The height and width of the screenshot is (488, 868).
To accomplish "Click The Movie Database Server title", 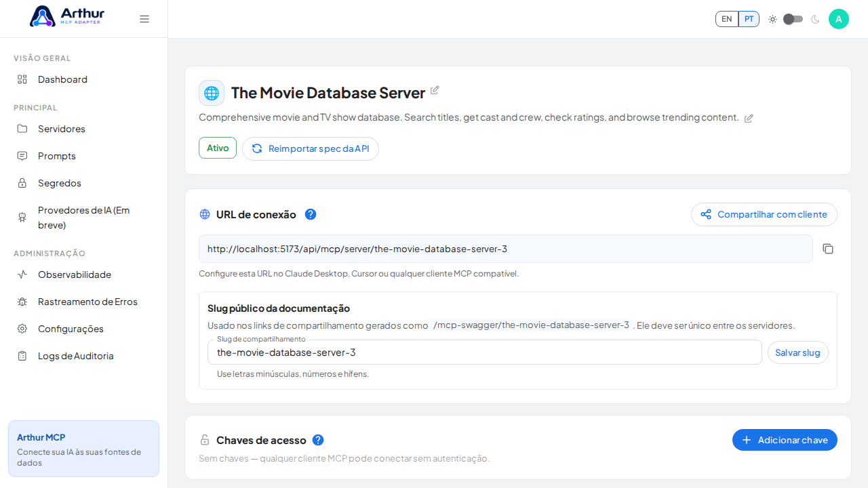I will coord(328,93).
